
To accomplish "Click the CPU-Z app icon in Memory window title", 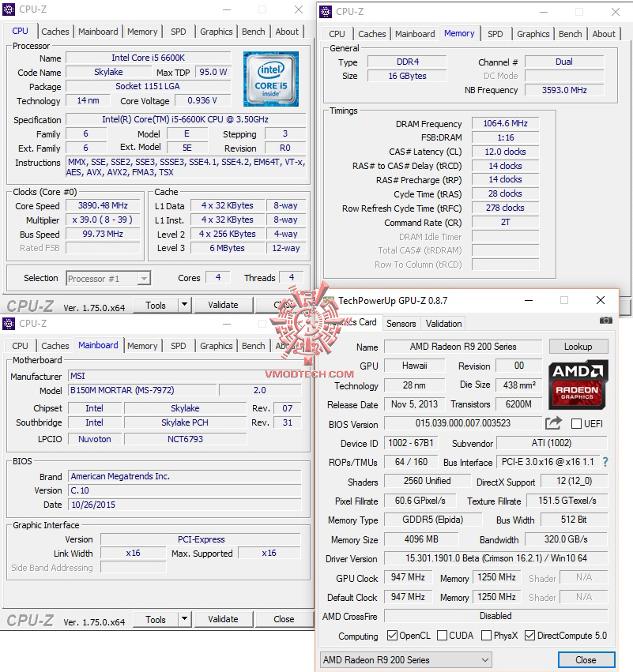I will point(326,12).
